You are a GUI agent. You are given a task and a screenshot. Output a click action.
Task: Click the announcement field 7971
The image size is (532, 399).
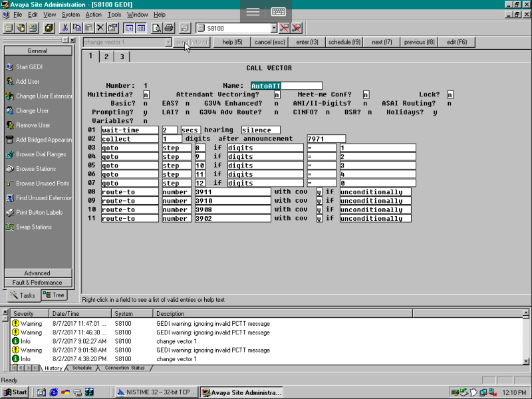(326, 139)
